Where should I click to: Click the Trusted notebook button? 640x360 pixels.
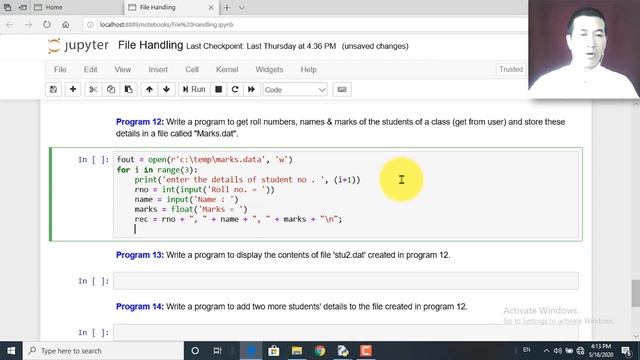pos(511,69)
